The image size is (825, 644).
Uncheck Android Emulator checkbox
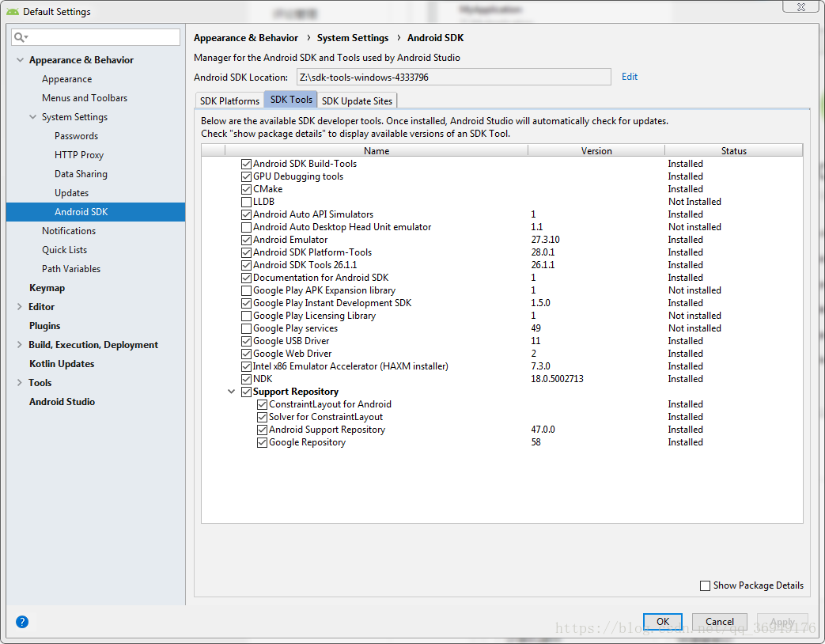coord(246,240)
